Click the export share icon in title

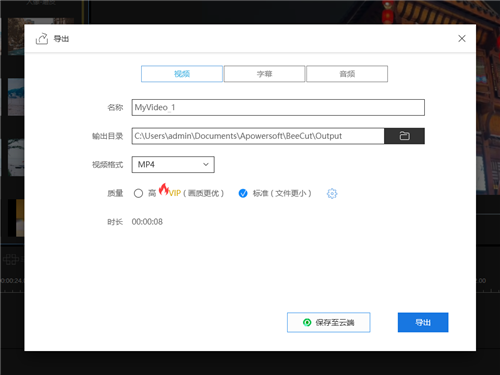click(42, 39)
